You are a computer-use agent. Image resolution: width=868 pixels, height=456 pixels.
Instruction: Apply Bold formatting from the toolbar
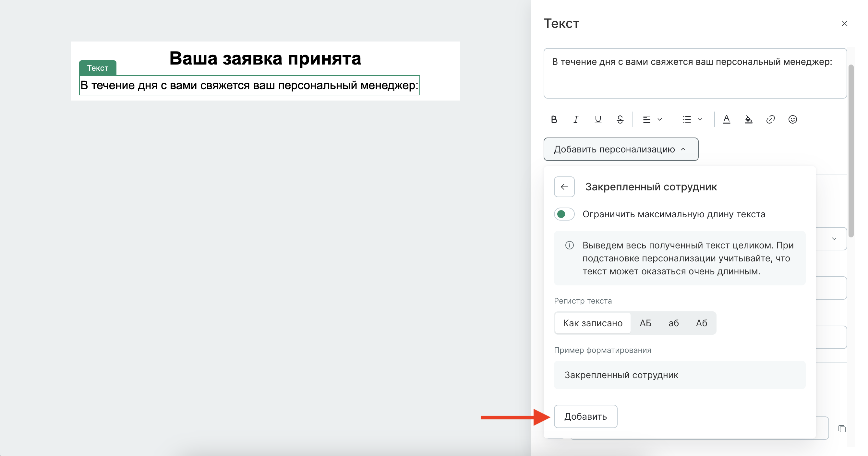[x=554, y=119]
